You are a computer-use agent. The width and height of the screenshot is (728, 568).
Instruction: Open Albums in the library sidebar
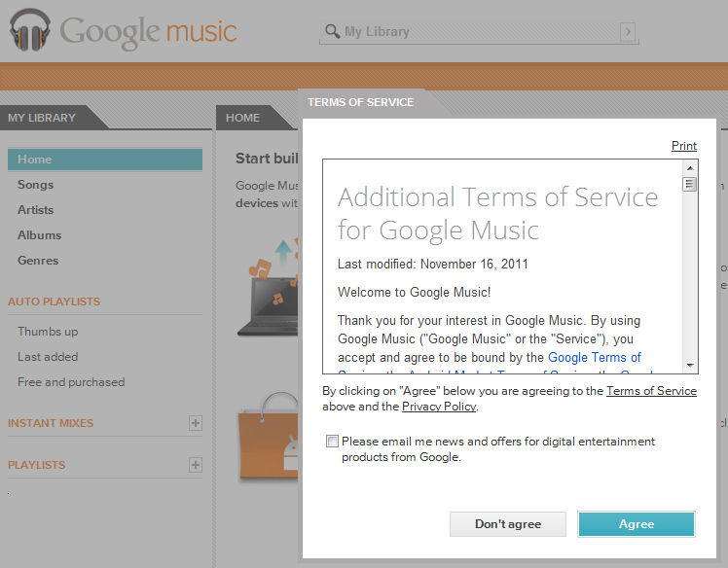[x=40, y=235]
